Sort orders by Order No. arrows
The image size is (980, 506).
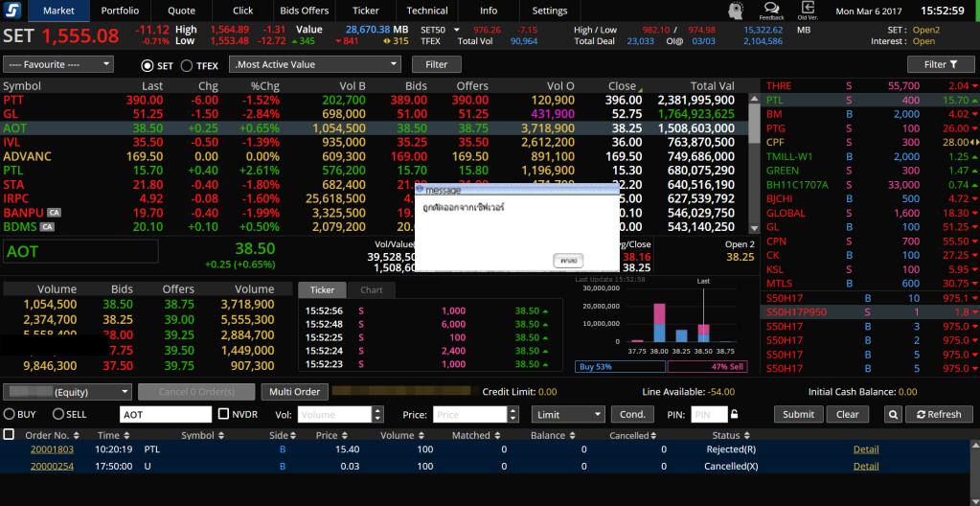[x=77, y=435]
